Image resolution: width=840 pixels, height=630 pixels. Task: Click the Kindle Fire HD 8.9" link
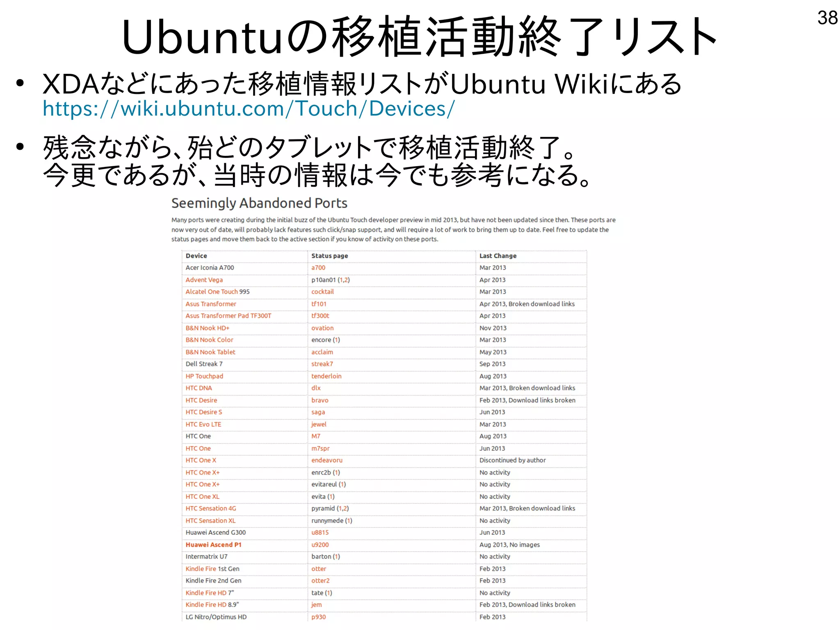(206, 605)
